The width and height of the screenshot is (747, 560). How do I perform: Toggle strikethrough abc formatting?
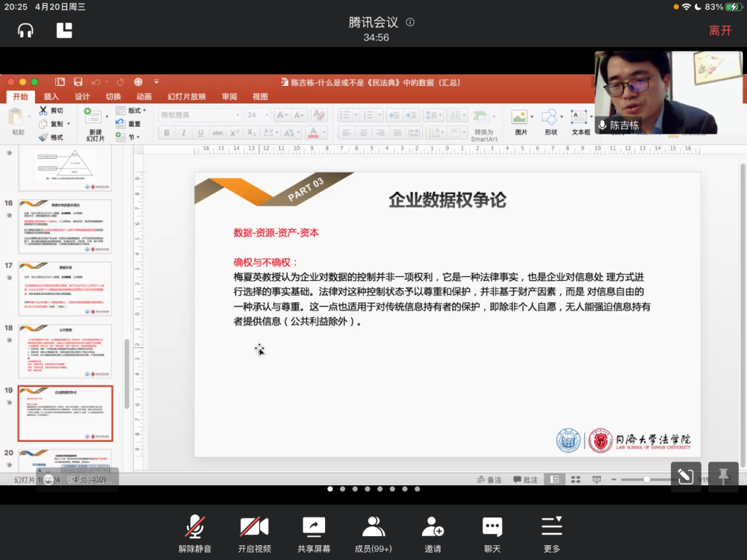pyautogui.click(x=217, y=133)
